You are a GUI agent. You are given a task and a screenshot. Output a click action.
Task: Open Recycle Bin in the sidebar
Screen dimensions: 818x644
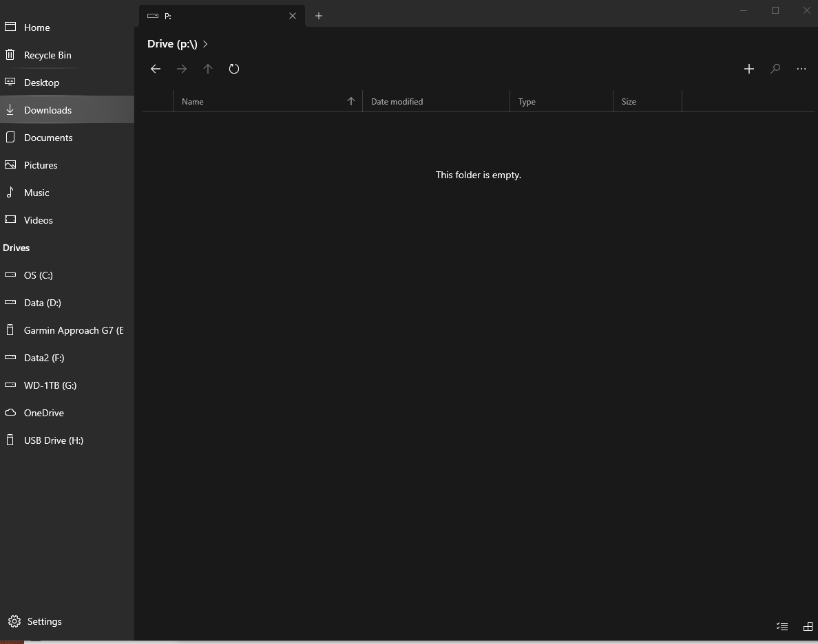pos(67,55)
